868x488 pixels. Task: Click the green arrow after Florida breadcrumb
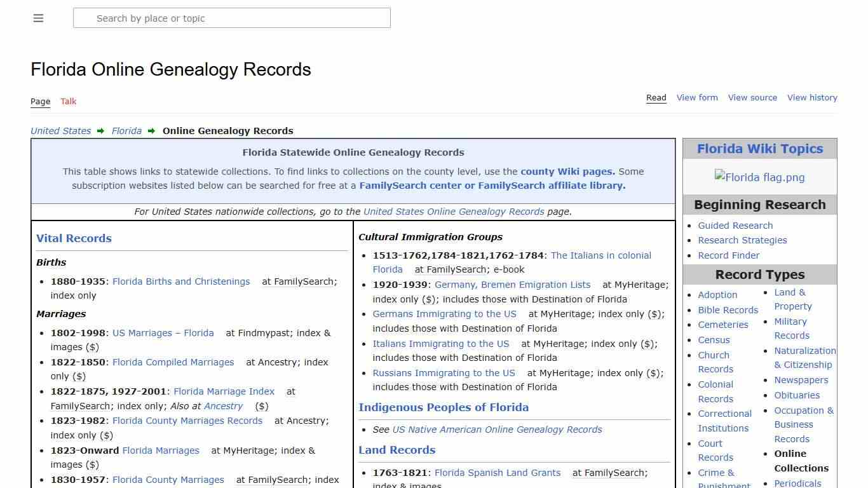click(151, 131)
